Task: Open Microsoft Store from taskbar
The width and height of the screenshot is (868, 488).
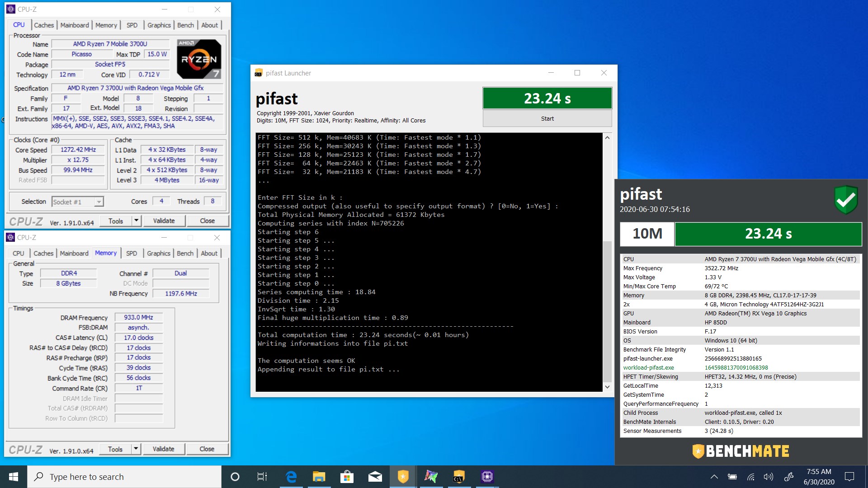Action: [x=347, y=477]
